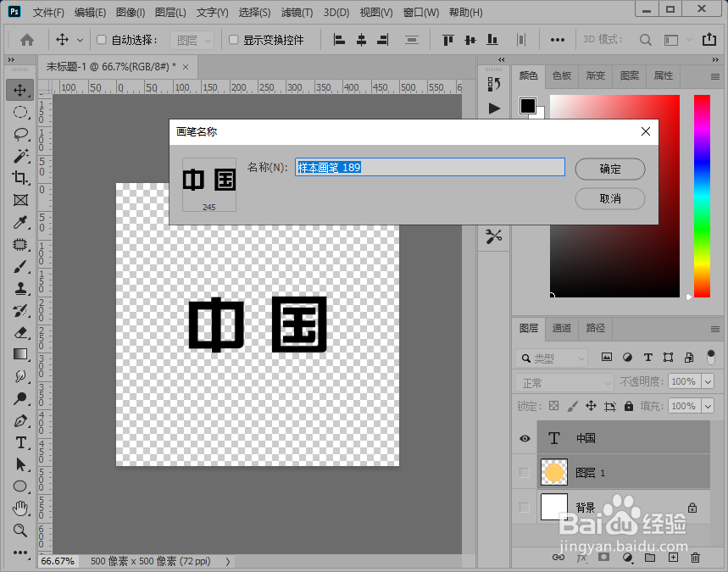The height and width of the screenshot is (572, 728).
Task: Toggle visibility of the 中国 text layer
Action: 524,438
